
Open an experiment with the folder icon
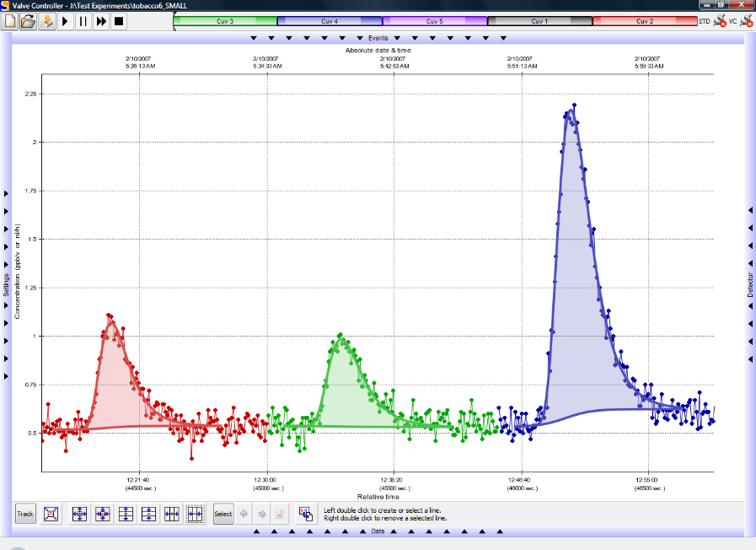tap(28, 21)
